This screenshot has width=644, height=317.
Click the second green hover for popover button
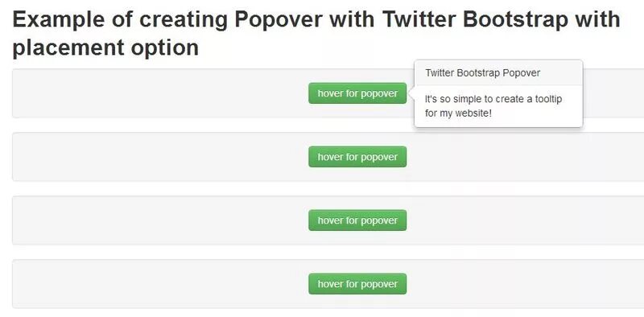click(x=357, y=157)
